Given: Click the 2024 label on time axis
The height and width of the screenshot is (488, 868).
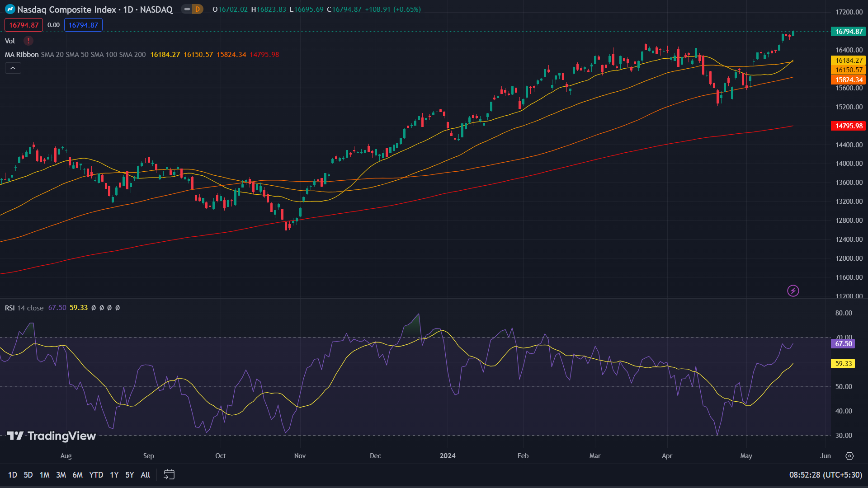Looking at the screenshot, I should click(448, 456).
